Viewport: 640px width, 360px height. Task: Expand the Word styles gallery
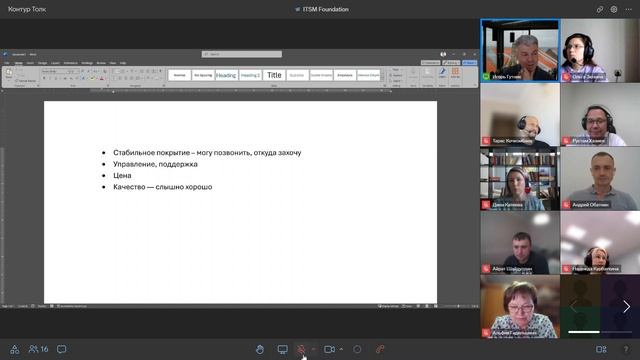pos(382,79)
